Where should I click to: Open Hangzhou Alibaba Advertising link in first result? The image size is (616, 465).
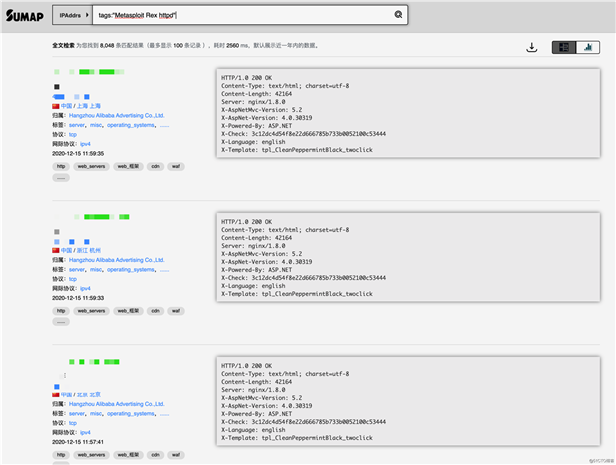click(x=116, y=115)
